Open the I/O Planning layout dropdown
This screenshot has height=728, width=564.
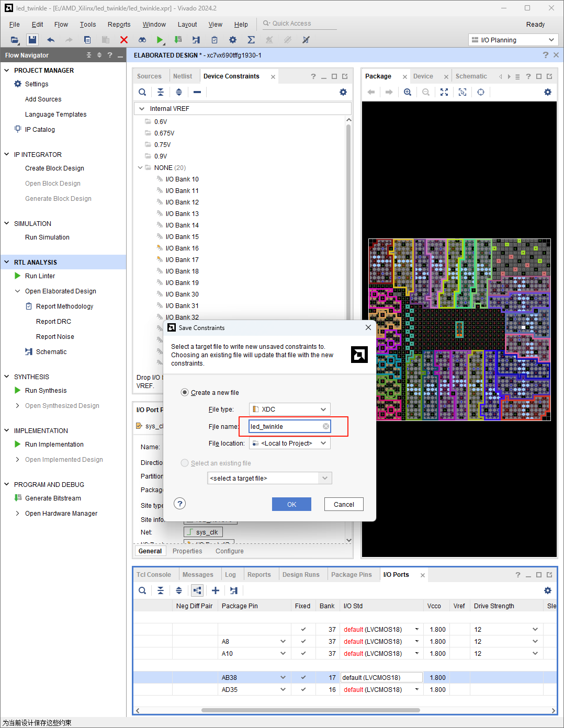[x=513, y=40]
